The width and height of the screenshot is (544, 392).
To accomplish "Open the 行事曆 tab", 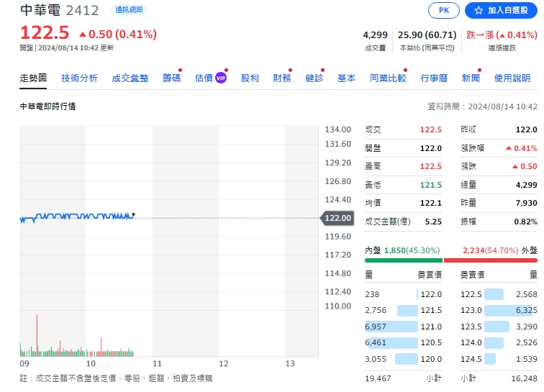I will click(434, 78).
